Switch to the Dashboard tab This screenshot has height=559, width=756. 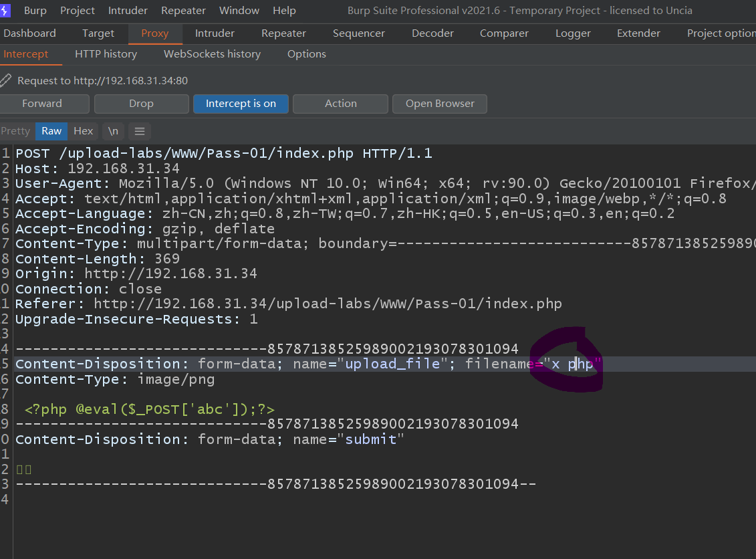click(29, 33)
